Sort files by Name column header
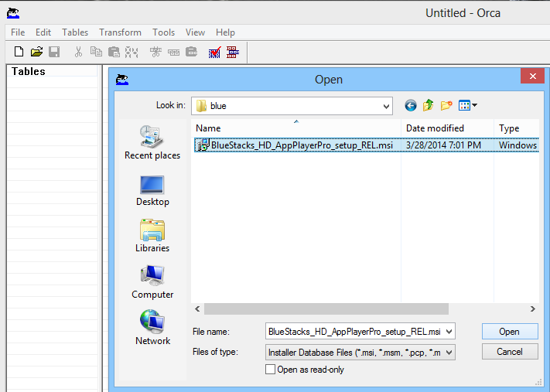This screenshot has height=392, width=550. [296, 128]
